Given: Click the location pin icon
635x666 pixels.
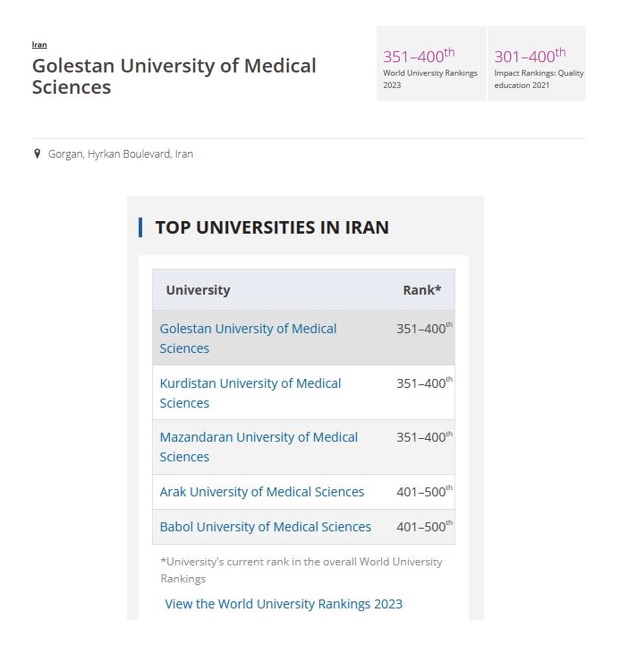Looking at the screenshot, I should click(x=38, y=154).
